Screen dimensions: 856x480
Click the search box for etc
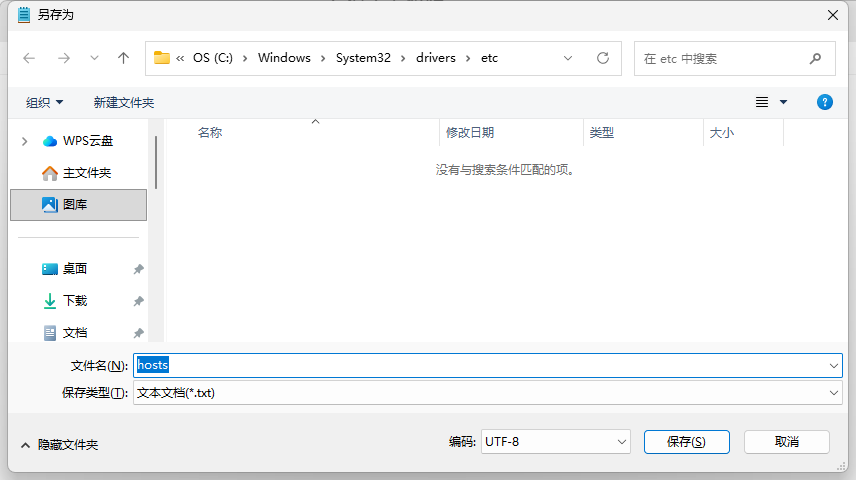(734, 58)
